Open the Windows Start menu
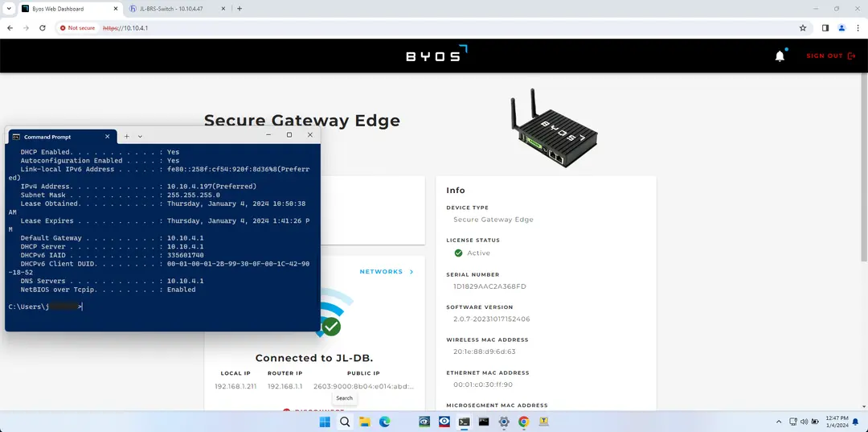 tap(325, 422)
